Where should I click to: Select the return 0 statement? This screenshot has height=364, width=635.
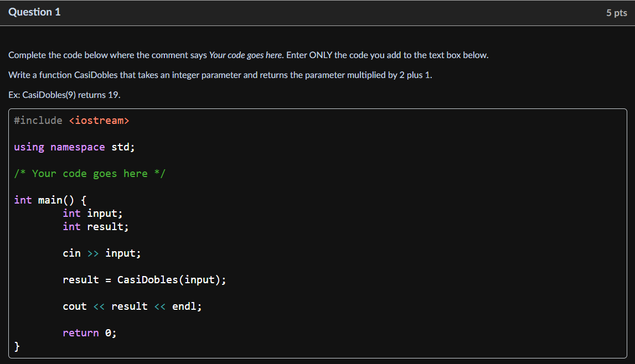click(x=89, y=332)
